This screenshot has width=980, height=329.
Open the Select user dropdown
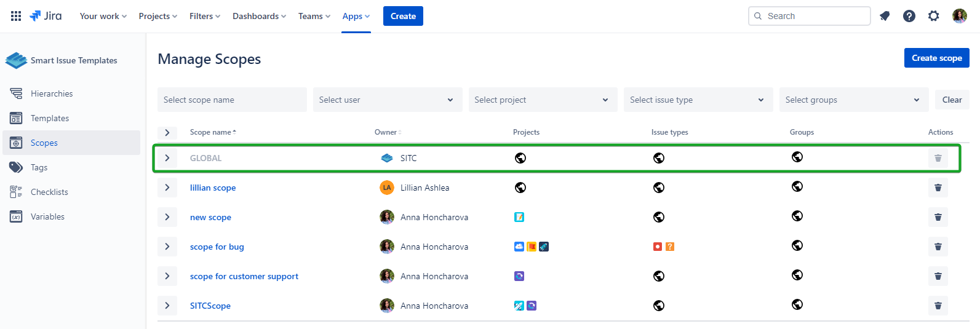tap(386, 100)
